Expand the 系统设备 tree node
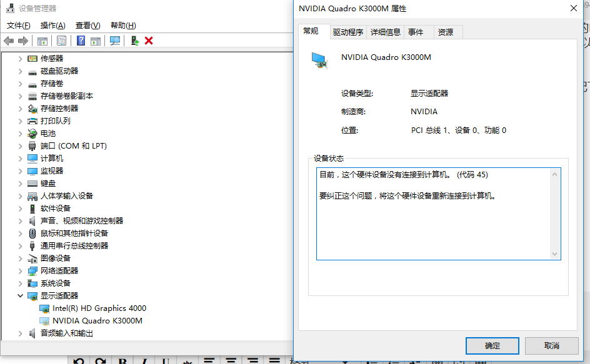 tap(21, 283)
